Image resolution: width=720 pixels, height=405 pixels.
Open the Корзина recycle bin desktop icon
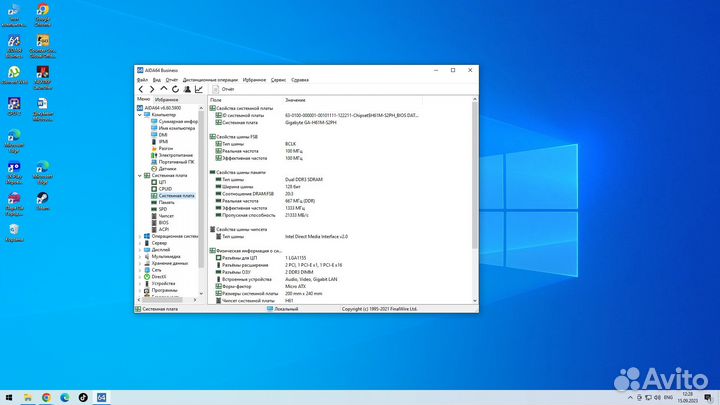[x=14, y=232]
